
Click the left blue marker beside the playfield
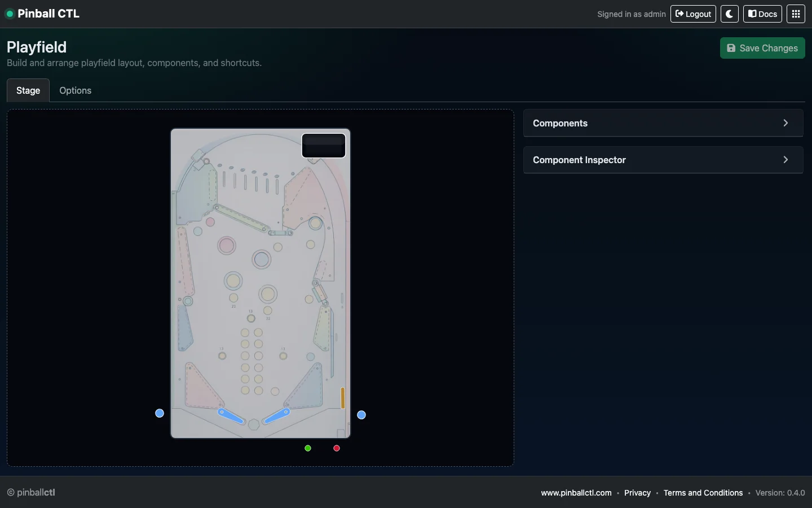click(x=160, y=413)
